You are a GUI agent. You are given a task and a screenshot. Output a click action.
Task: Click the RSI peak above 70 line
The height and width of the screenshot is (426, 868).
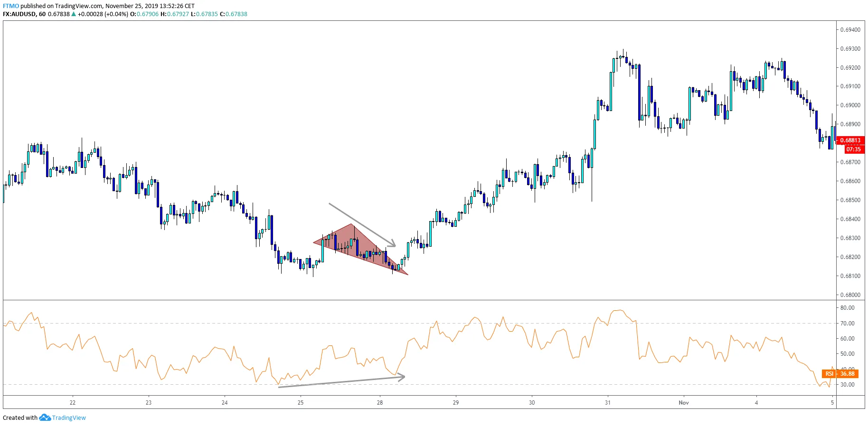[617, 311]
